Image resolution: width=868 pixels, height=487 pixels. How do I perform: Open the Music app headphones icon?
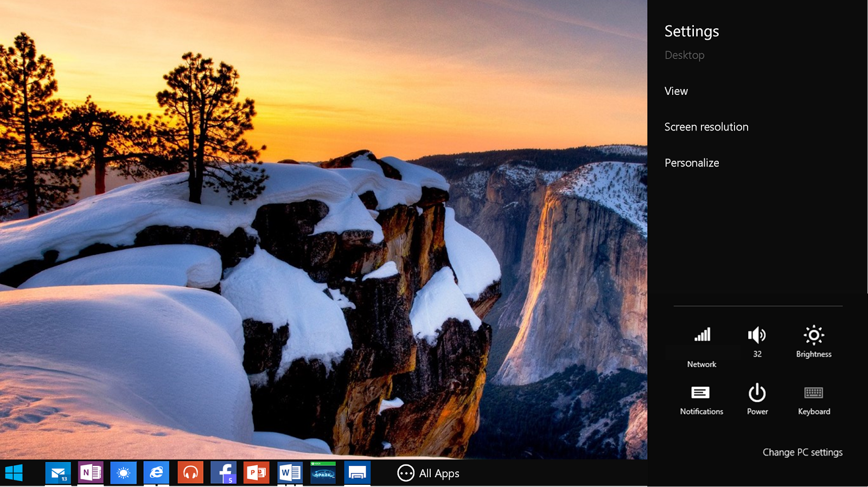pos(190,473)
